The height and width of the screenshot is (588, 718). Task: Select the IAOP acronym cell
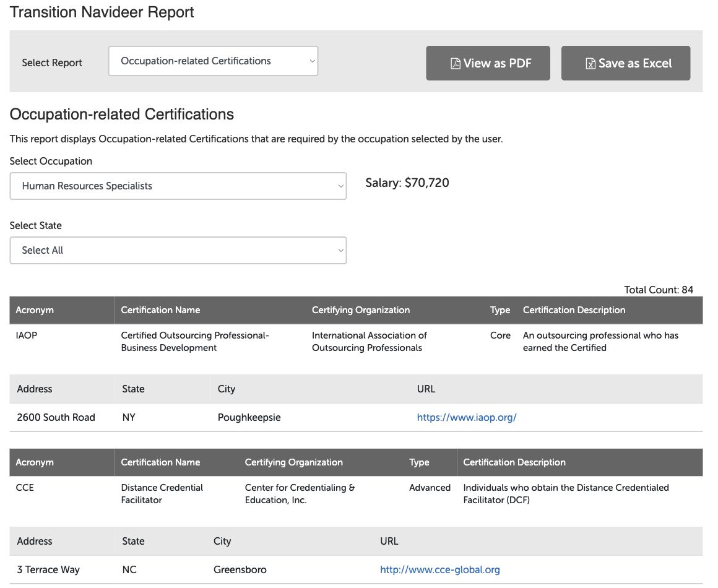pyautogui.click(x=27, y=335)
